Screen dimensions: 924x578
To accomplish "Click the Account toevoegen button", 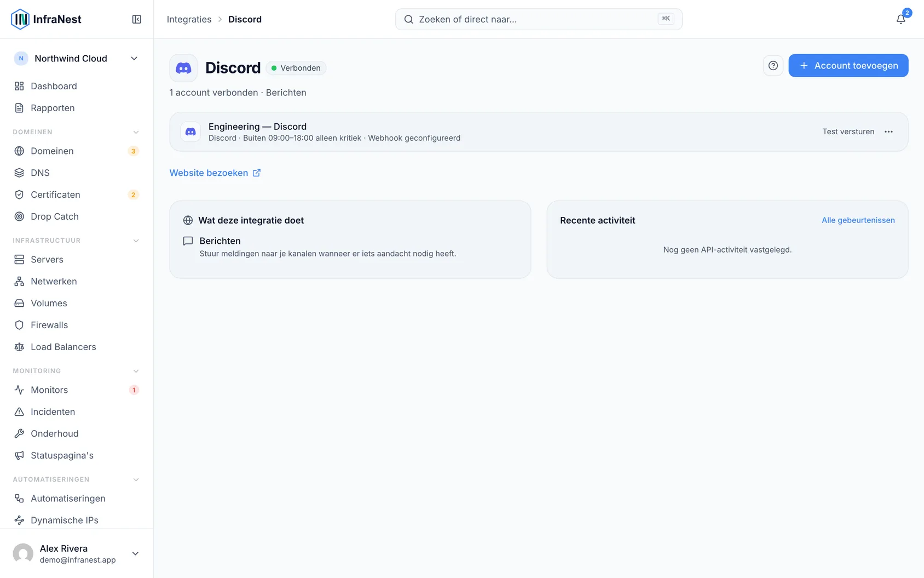I will click(x=848, y=66).
